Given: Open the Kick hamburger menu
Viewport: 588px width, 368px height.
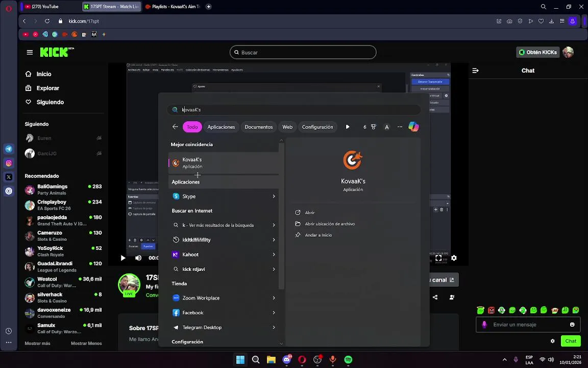Looking at the screenshot, I should [x=30, y=52].
